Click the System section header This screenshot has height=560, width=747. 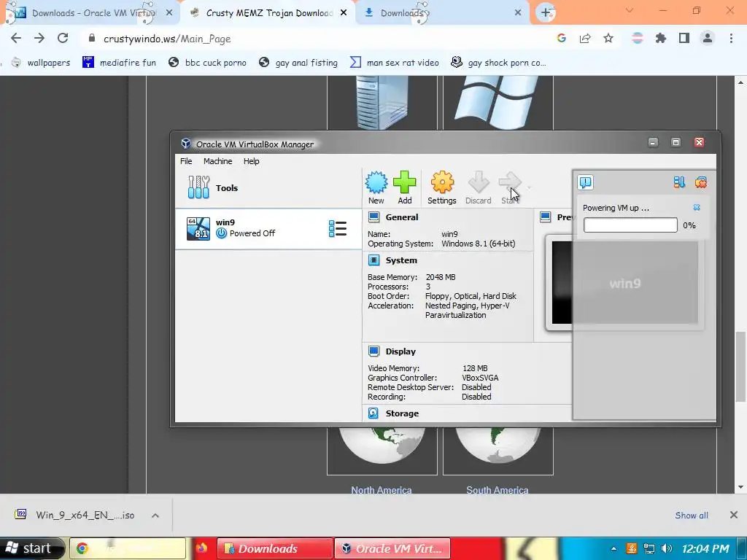[x=401, y=260]
